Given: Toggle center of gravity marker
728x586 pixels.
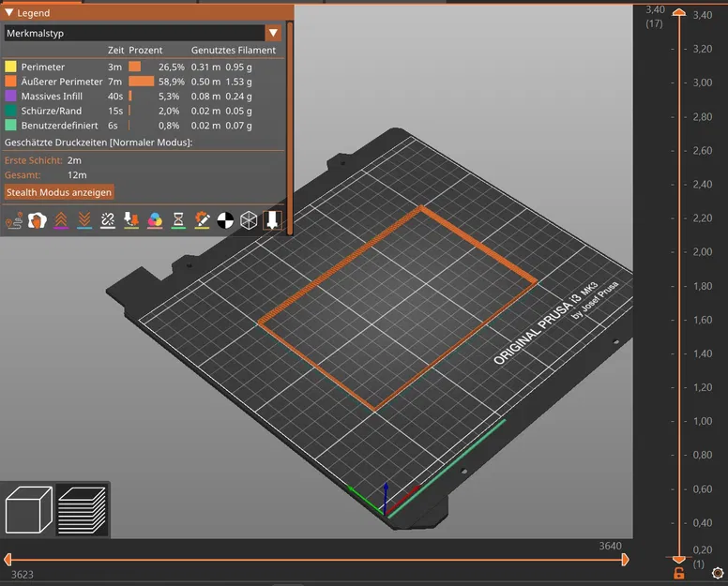Looking at the screenshot, I should coord(225,220).
